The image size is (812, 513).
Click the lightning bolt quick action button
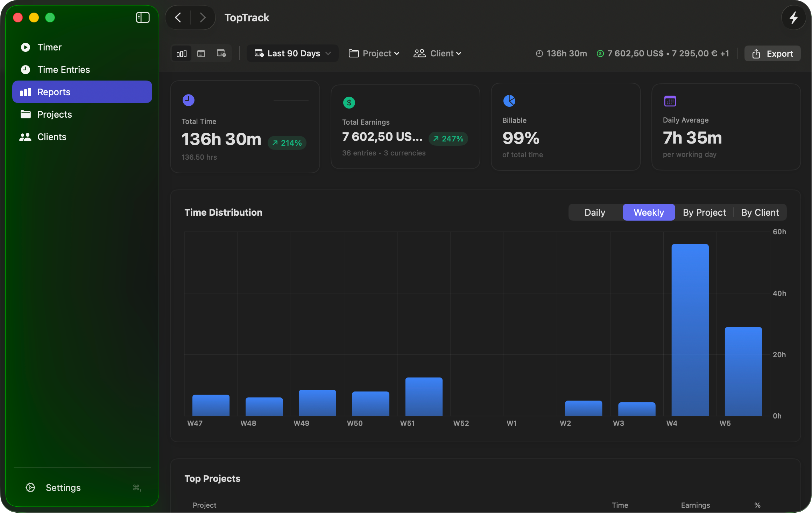[793, 18]
